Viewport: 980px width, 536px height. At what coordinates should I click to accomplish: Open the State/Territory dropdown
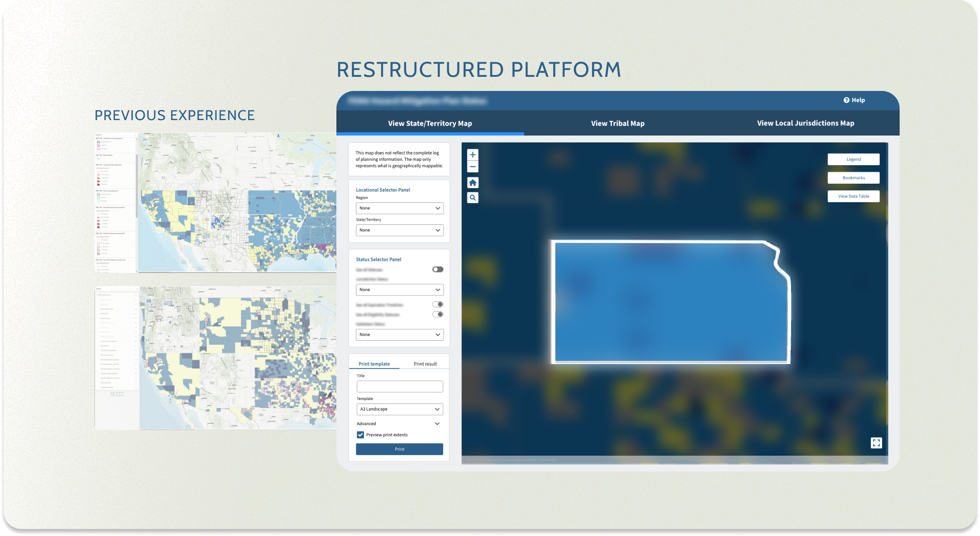(x=399, y=230)
